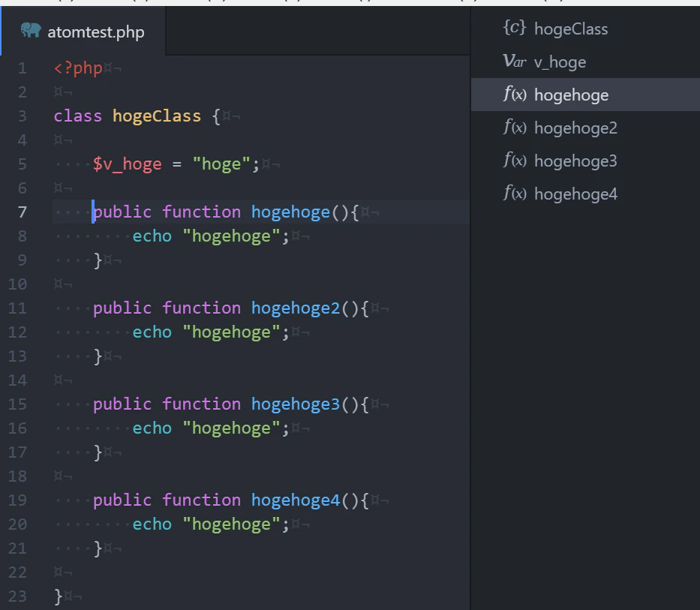700x610 pixels.
Task: Click the class keyword on line 3
Action: pos(78,116)
